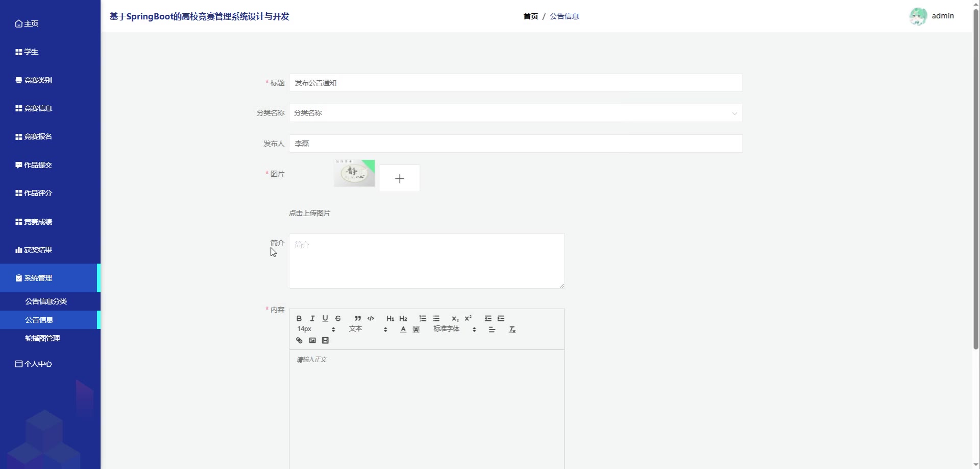Image resolution: width=980 pixels, height=469 pixels.
Task: Select 公告信息分类 submenu item
Action: (x=50, y=301)
